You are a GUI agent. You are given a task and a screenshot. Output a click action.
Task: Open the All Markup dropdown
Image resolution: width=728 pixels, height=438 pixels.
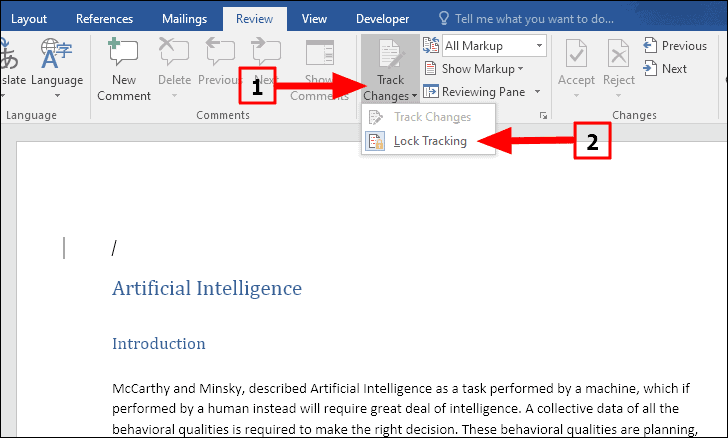(494, 46)
